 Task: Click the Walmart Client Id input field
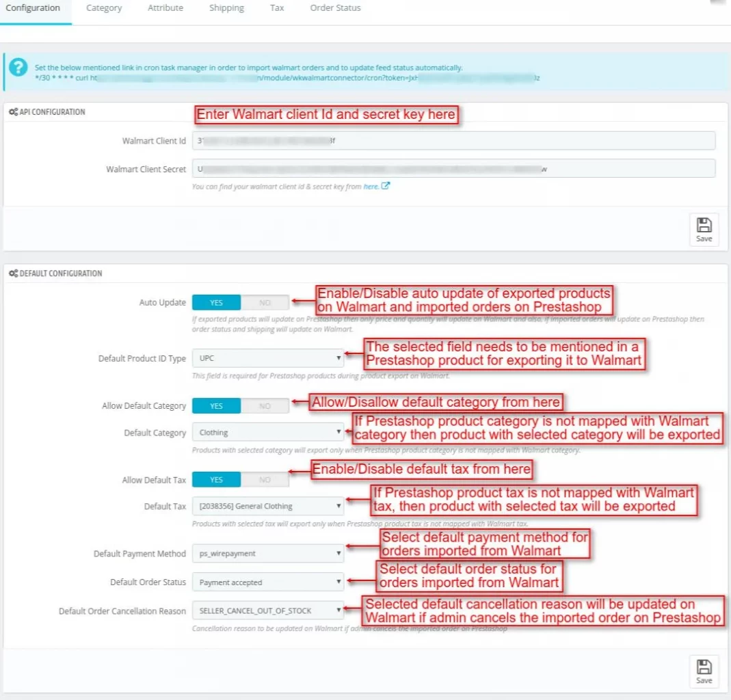(x=453, y=141)
